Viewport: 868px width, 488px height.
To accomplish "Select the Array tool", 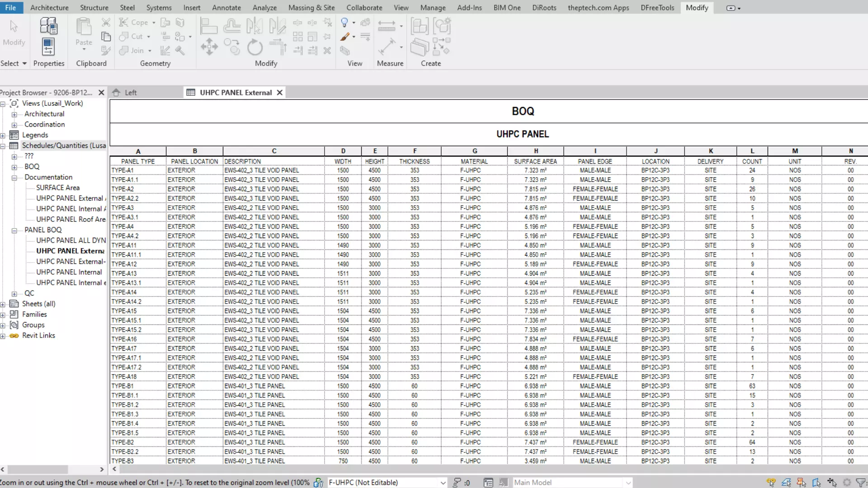I will 298,37.
